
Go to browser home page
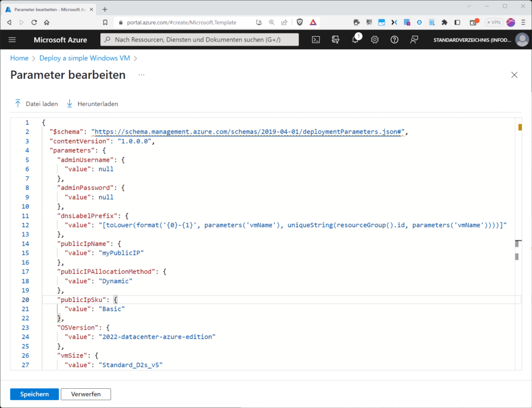pos(47,22)
